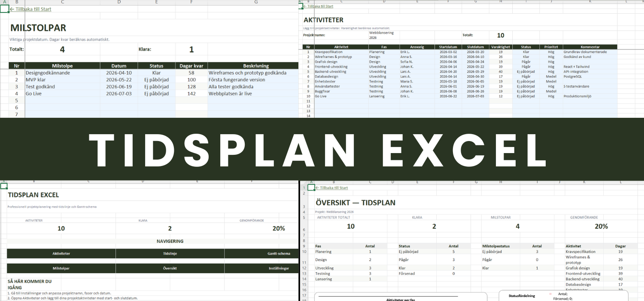The height and width of the screenshot is (301, 644).
Task: Follow Tillbaka till Start link in Översikt sheet
Action: click(x=331, y=188)
